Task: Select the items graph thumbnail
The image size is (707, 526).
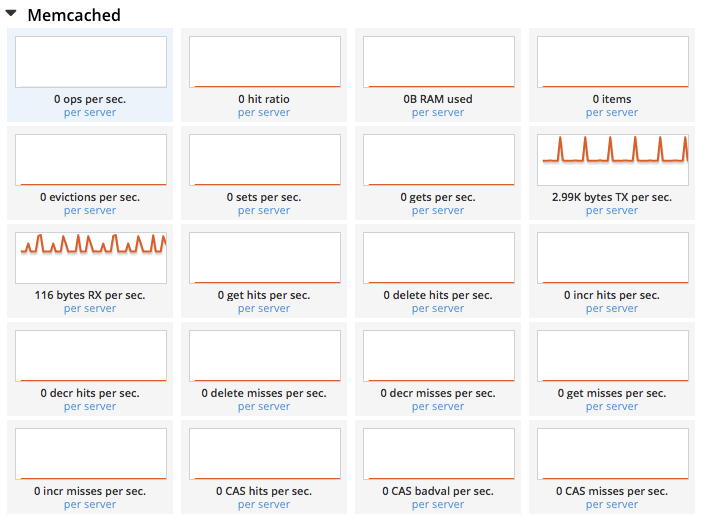Action: click(612, 62)
